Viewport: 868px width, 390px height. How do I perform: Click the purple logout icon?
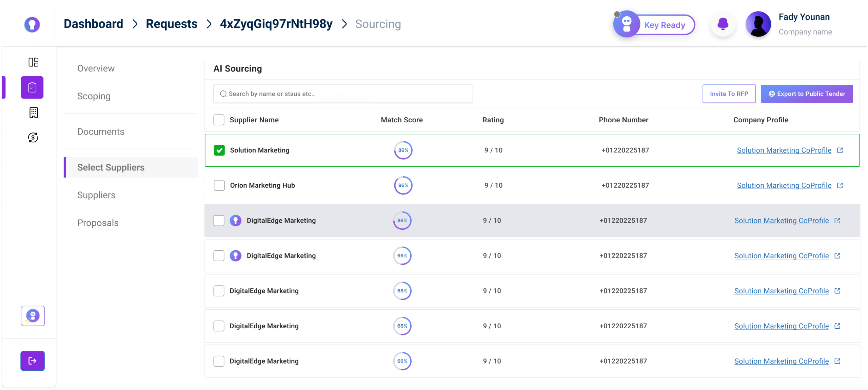point(33,361)
